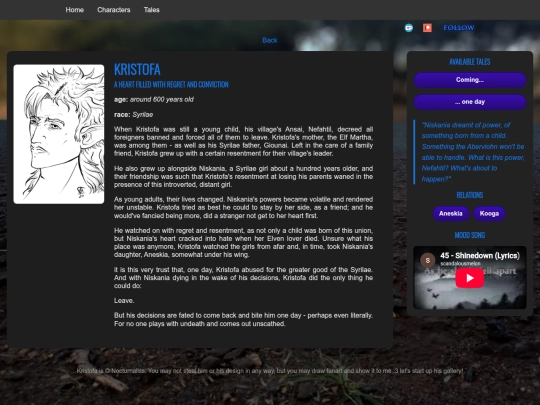The width and height of the screenshot is (540, 405).
Task: Click the 'race: Syrilae' text
Action: [134, 115]
